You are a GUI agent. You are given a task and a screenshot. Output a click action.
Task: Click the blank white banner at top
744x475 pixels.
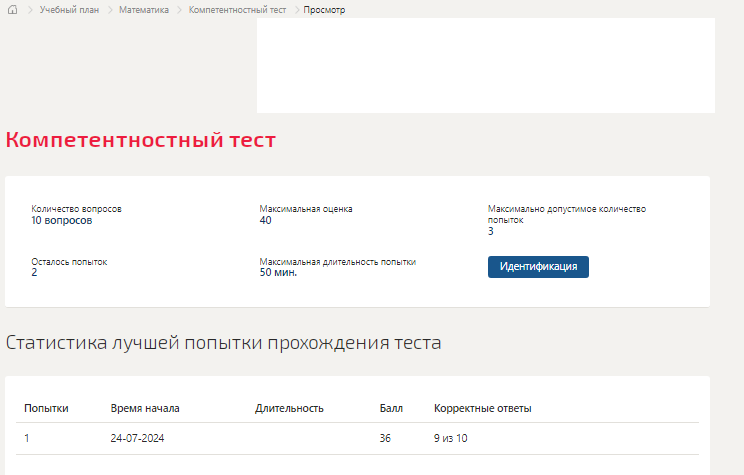[x=485, y=65]
